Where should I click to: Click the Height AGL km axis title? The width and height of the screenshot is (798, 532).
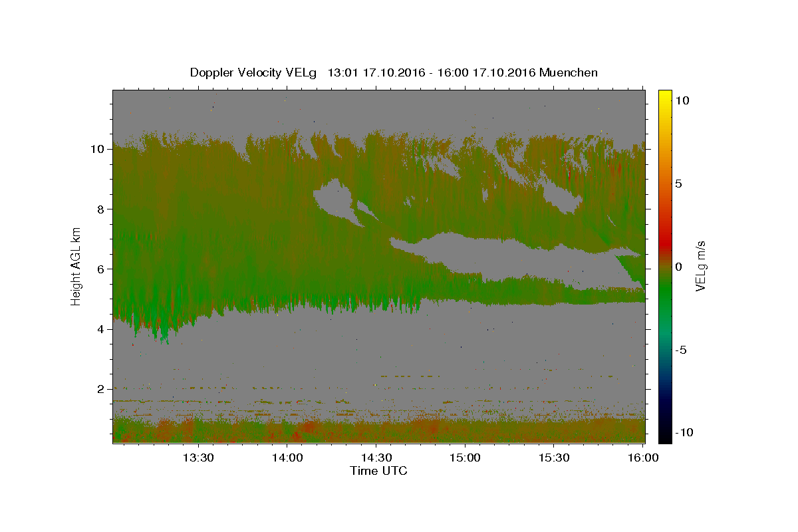click(x=76, y=266)
